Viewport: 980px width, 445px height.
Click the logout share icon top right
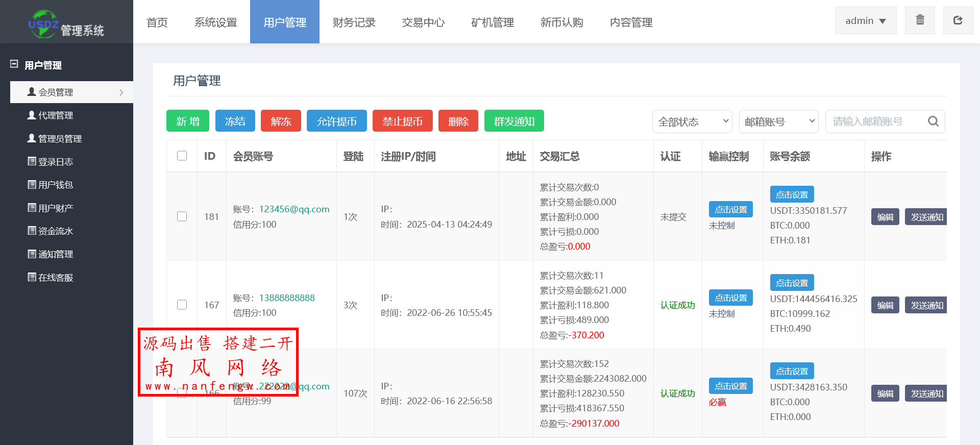(x=958, y=20)
